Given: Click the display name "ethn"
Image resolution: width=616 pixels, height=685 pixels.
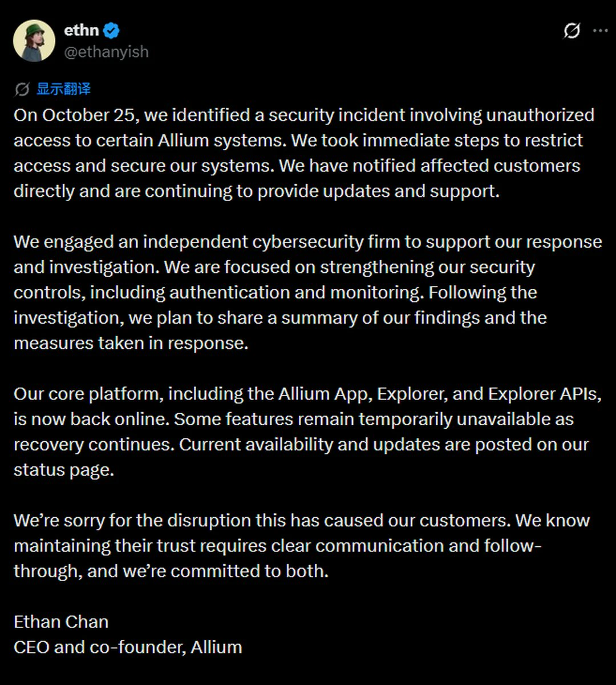Looking at the screenshot, I should pyautogui.click(x=82, y=30).
